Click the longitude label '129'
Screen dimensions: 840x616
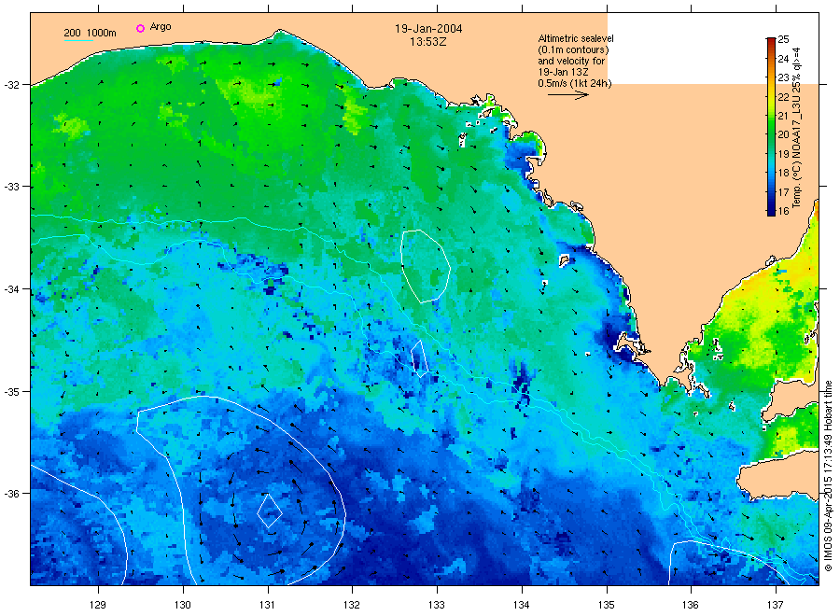(98, 606)
